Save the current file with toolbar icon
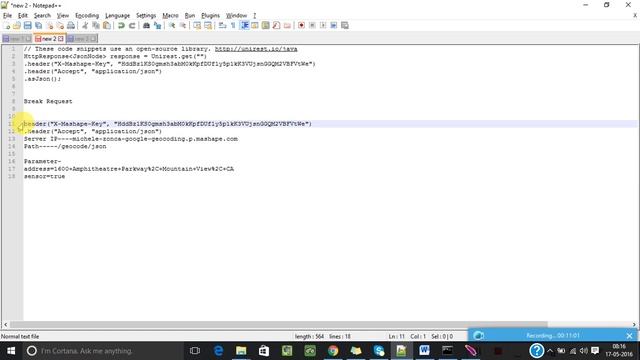640x360 pixels. tap(27, 25)
